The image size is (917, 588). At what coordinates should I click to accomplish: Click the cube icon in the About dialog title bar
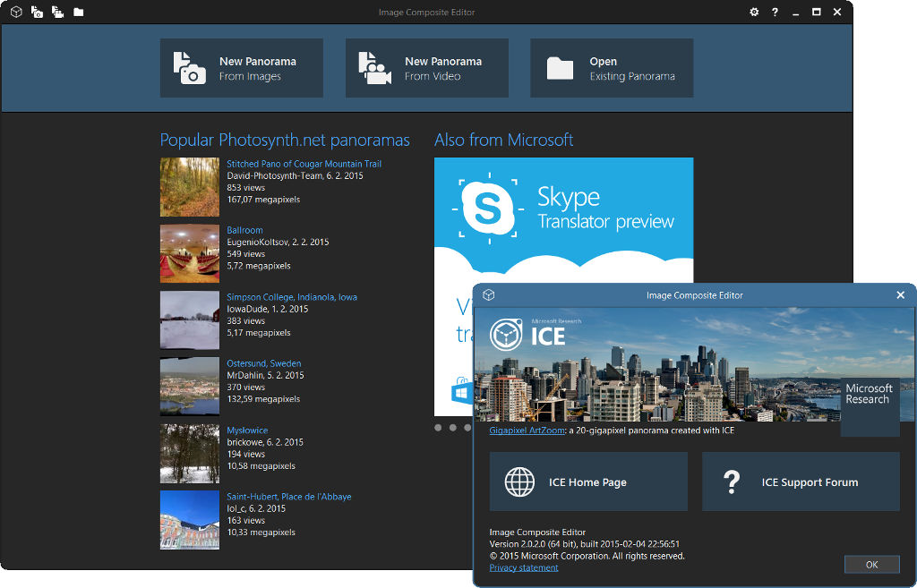(489, 295)
